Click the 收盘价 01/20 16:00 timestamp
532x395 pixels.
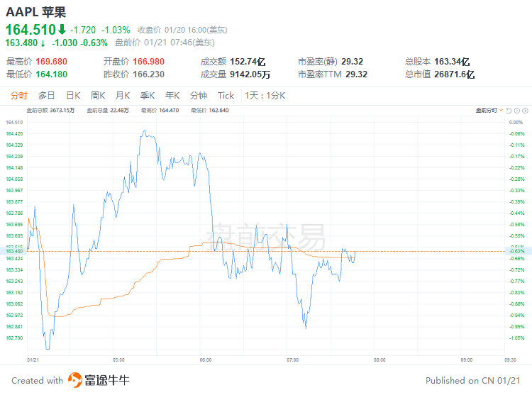[182, 30]
